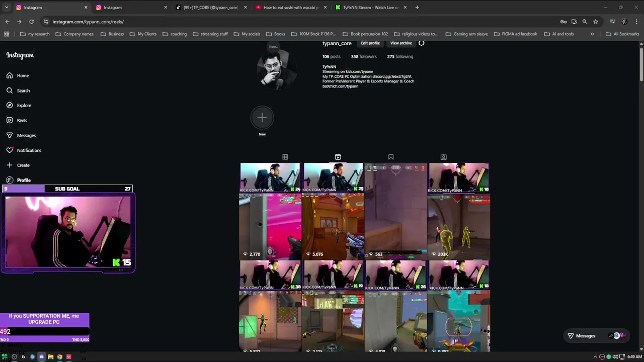This screenshot has height=362, width=644.
Task: Open the coaching bookmark folder
Action: [x=175, y=34]
